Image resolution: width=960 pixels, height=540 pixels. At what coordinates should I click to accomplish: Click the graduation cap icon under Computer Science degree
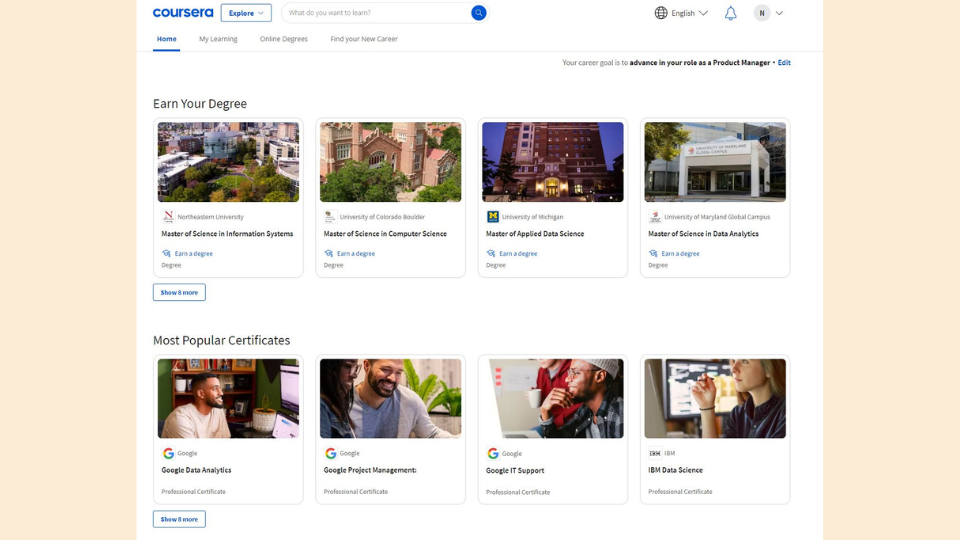(x=328, y=253)
